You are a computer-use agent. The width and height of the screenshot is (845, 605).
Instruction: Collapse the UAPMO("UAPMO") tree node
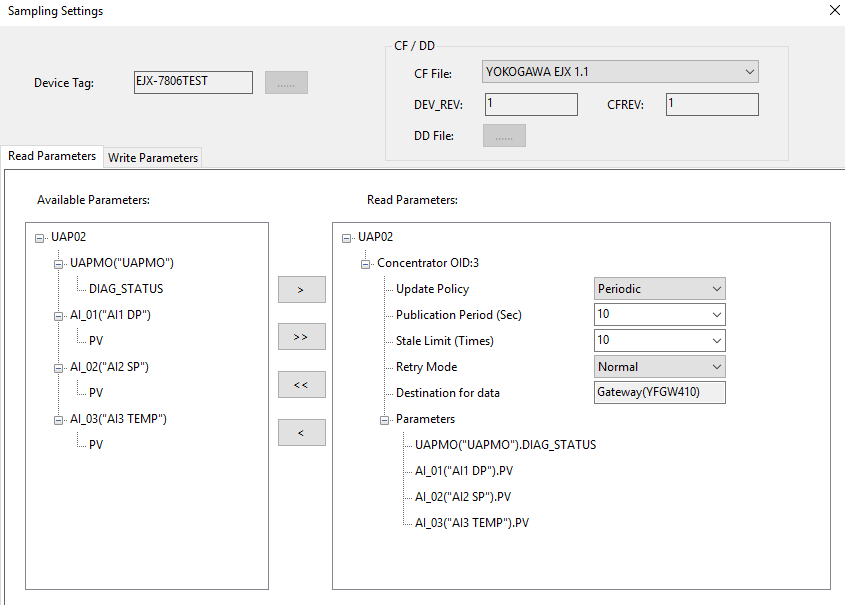[x=57, y=262]
